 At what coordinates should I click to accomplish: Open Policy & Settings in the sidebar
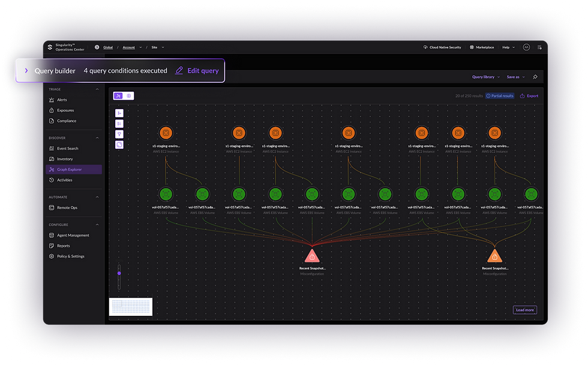(73, 256)
